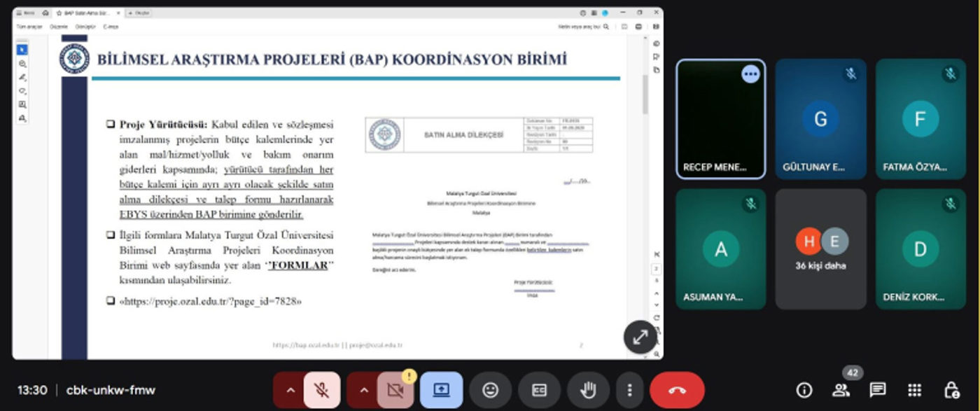Image resolution: width=980 pixels, height=411 pixels.
Task: Enable closed captions
Action: click(x=539, y=390)
